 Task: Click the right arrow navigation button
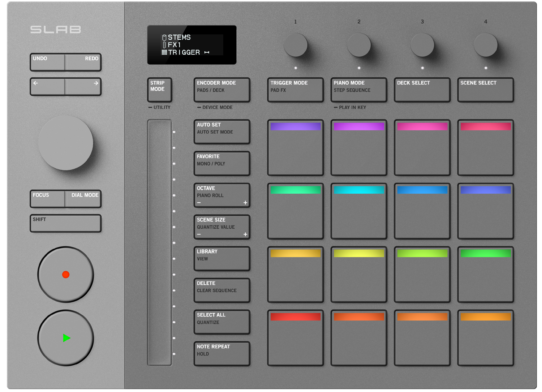83,87
